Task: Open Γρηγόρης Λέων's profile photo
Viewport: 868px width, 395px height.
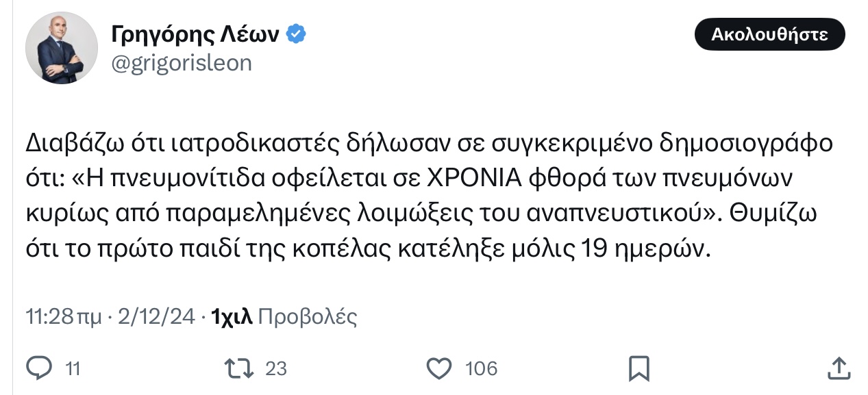Action: 61,49
